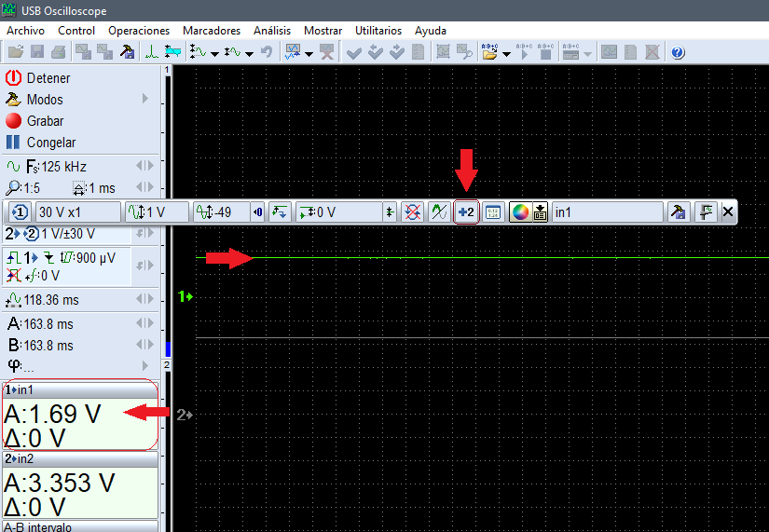This screenshot has height=532, width=769.
Task: Open the A:B+C folder dropdown arrow
Action: pos(506,52)
